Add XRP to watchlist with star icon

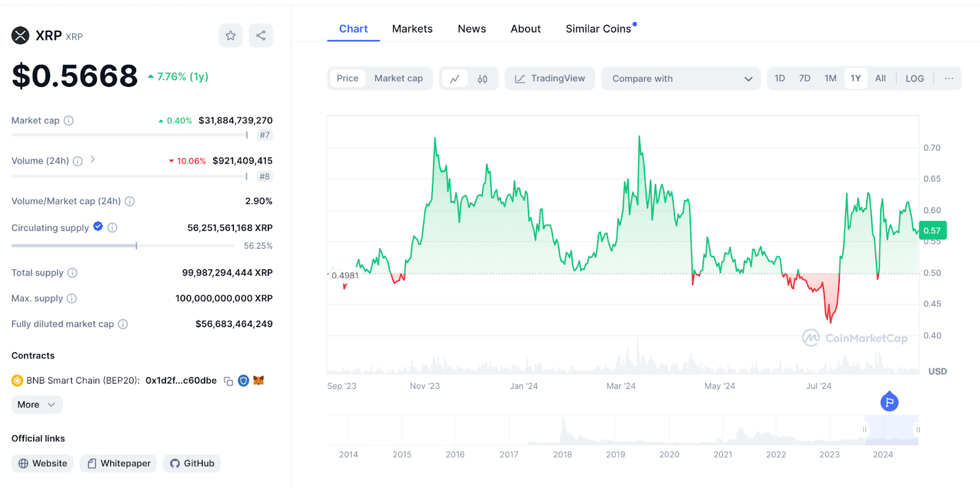click(230, 36)
